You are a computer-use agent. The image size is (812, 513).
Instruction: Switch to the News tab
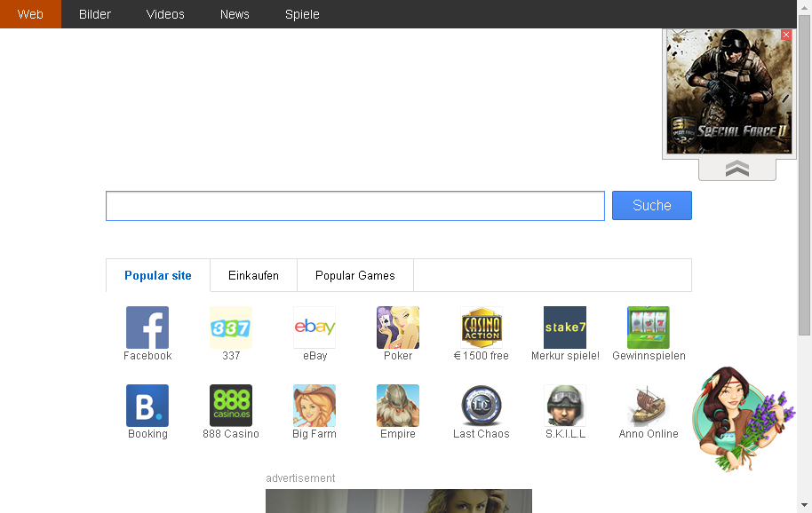(235, 14)
